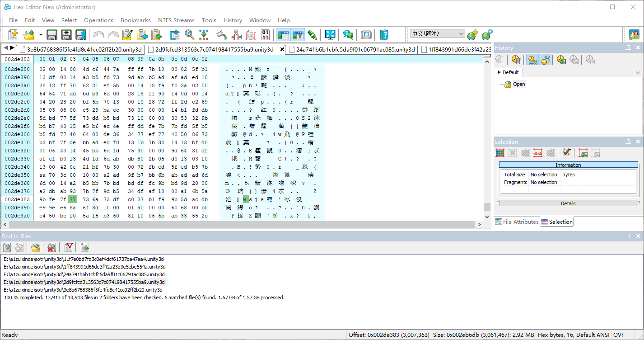Toggle the text pane view button with T
Screen dimensions: 644x340
point(298,35)
